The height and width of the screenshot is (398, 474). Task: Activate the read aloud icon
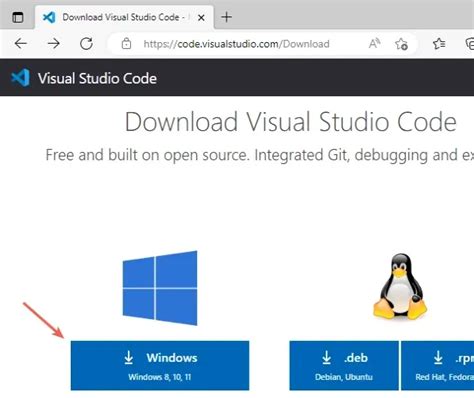tap(374, 43)
